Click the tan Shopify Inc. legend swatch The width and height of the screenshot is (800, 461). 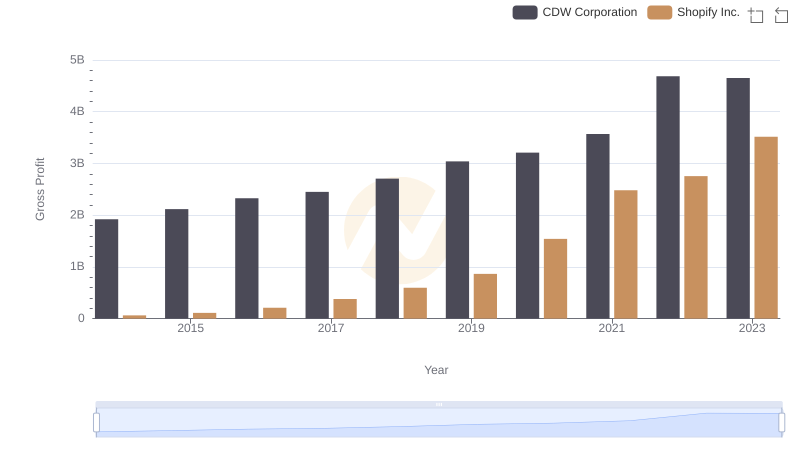click(x=660, y=13)
